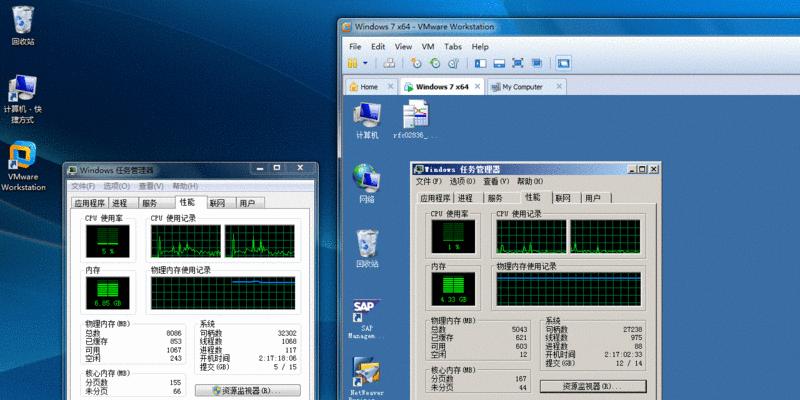Open 帮助(H) menu in host task manager
The width and height of the screenshot is (800, 400).
(x=185, y=186)
